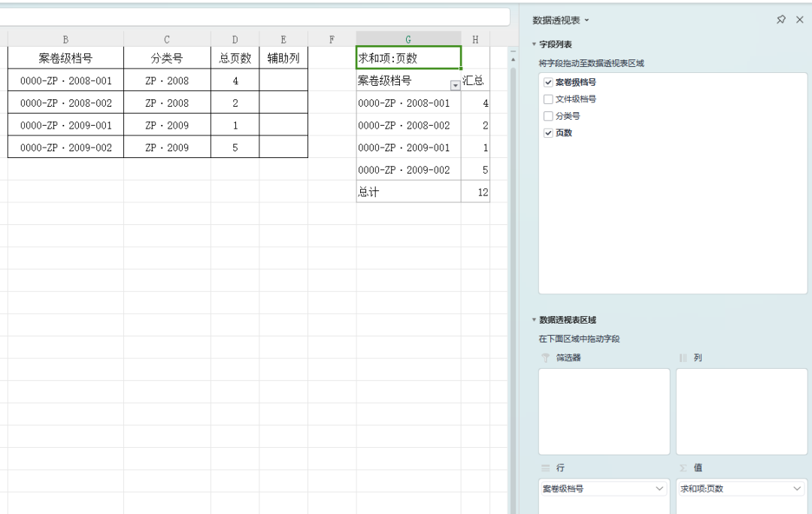
Task: Open the 案卷级档号 row field dropdown
Action: point(659,488)
